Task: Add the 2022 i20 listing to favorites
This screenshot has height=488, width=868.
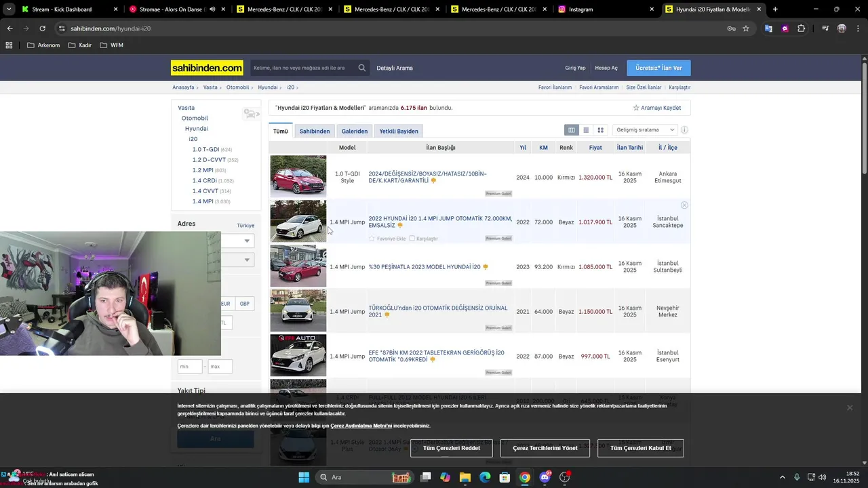Action: coord(387,239)
